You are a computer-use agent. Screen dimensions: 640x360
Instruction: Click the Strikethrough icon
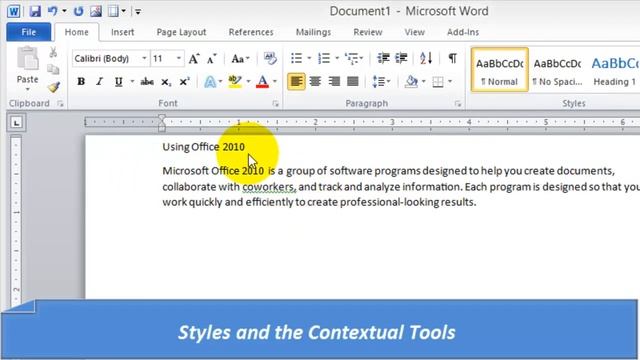[x=147, y=82]
